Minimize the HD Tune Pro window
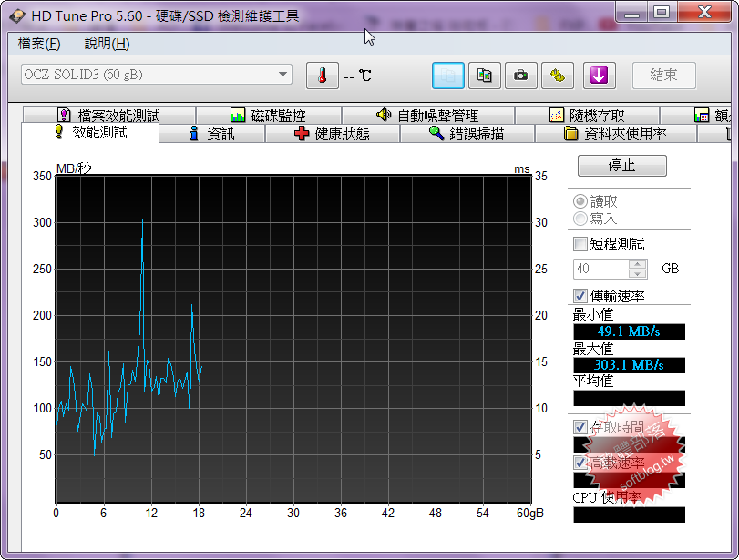The height and width of the screenshot is (560, 739). 631,13
